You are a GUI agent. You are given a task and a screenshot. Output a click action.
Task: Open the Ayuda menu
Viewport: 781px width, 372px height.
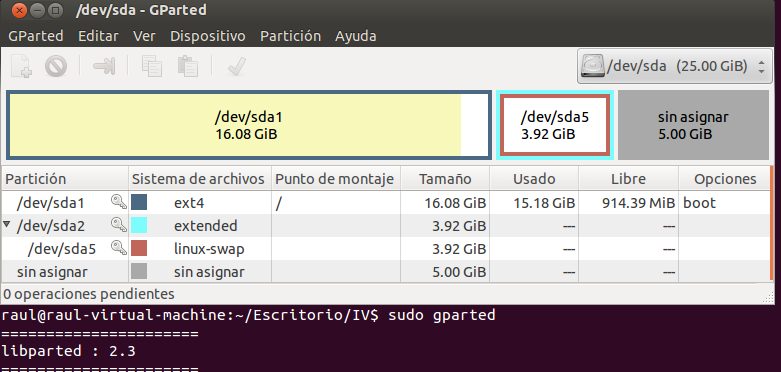click(x=356, y=36)
